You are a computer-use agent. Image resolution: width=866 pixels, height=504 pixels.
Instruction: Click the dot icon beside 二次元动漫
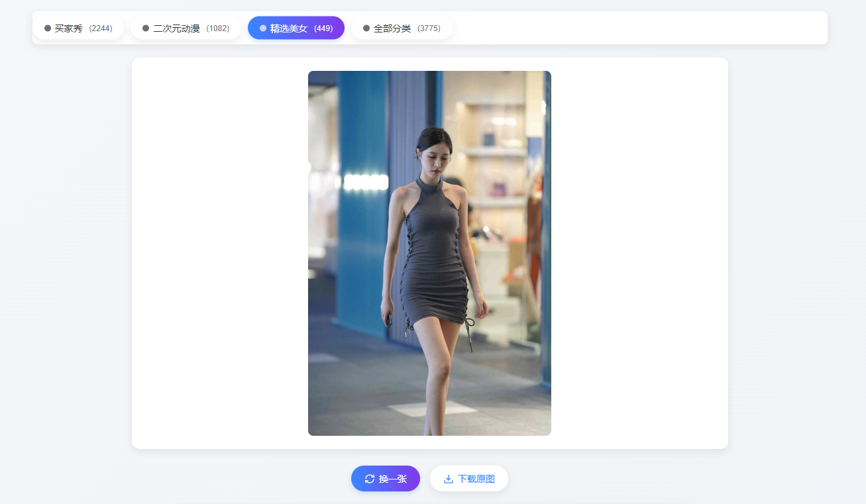click(146, 28)
